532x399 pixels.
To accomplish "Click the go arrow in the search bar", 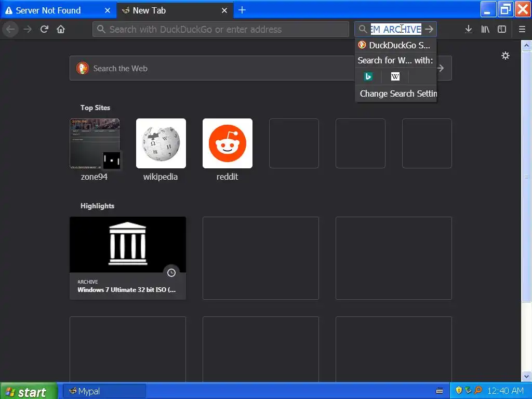I will click(x=429, y=29).
